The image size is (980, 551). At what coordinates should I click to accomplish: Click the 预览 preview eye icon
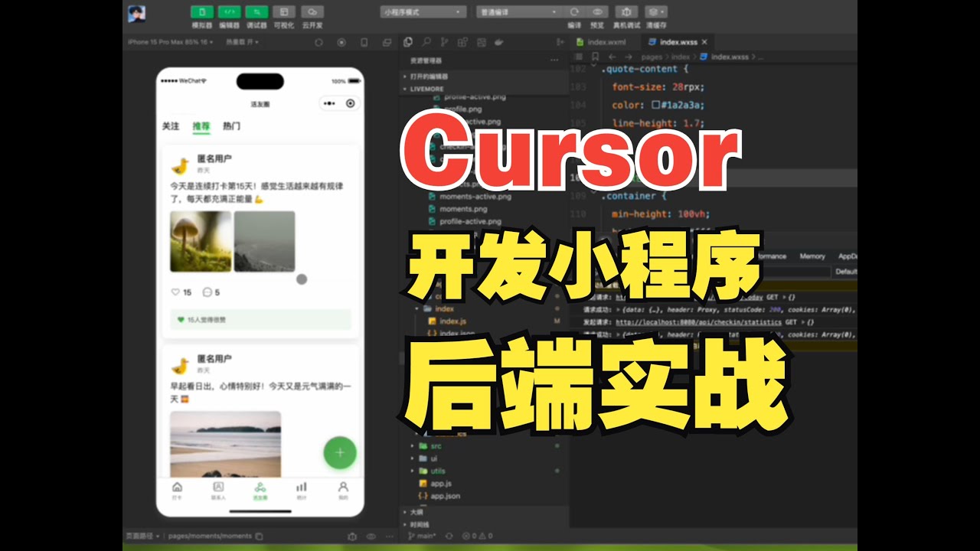(x=599, y=12)
